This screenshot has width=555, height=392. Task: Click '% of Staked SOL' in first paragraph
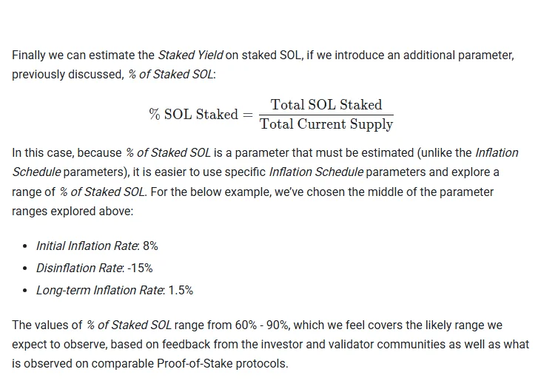coord(171,74)
